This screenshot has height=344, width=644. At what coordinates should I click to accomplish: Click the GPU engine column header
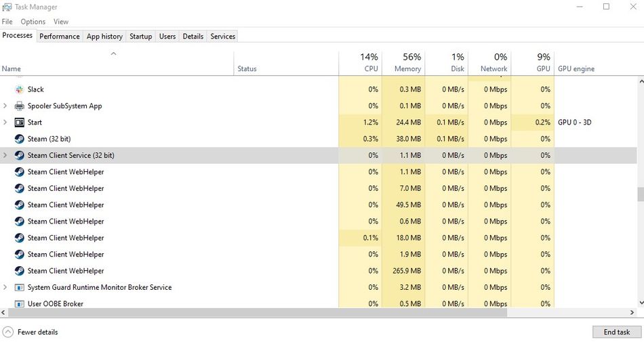[x=576, y=68]
